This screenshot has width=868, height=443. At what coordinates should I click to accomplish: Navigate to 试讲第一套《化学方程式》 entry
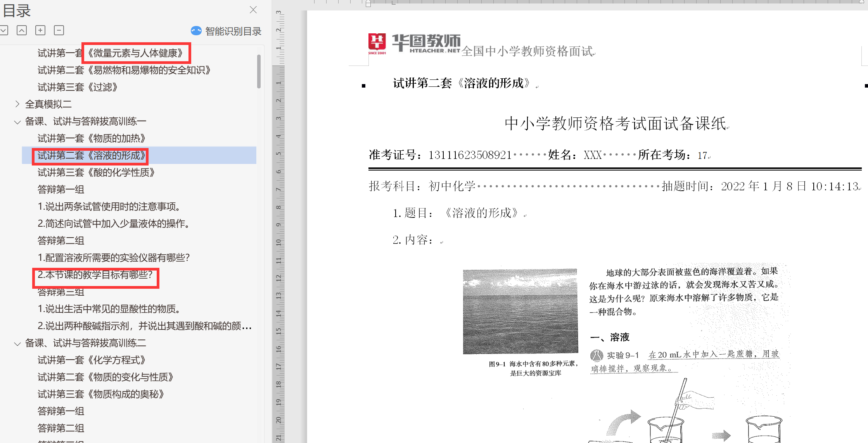click(92, 360)
